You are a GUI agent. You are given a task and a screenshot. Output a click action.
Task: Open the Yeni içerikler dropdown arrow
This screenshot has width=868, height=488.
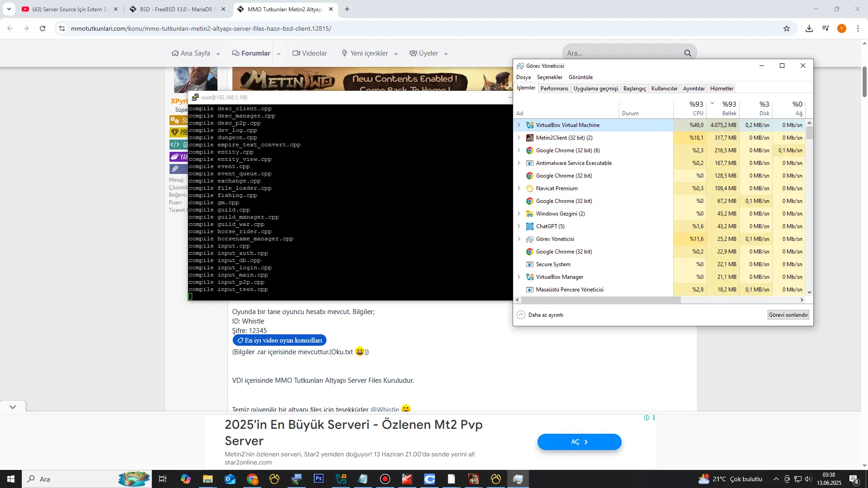click(396, 54)
